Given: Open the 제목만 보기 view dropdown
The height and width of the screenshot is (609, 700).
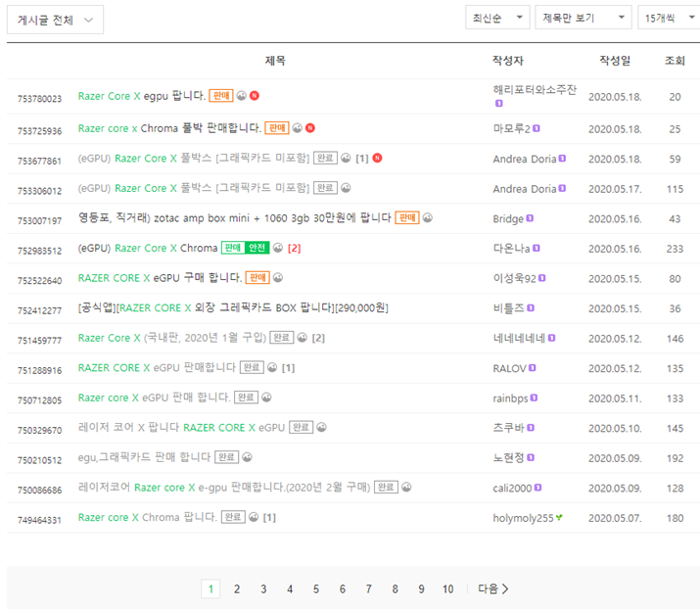Looking at the screenshot, I should click(583, 18).
